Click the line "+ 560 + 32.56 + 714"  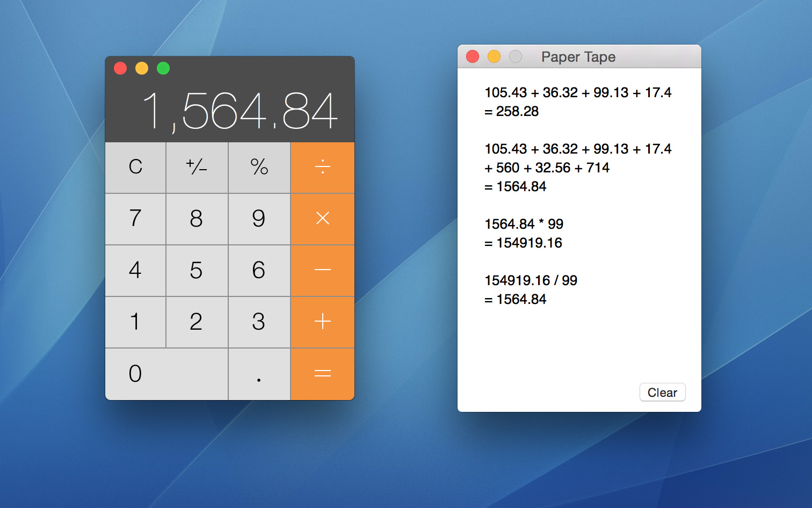coord(547,168)
